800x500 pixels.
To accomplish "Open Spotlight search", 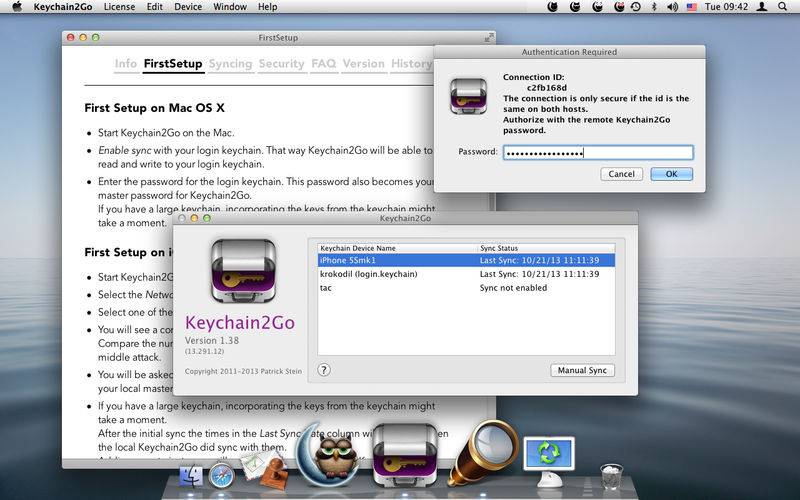I will tap(783, 7).
